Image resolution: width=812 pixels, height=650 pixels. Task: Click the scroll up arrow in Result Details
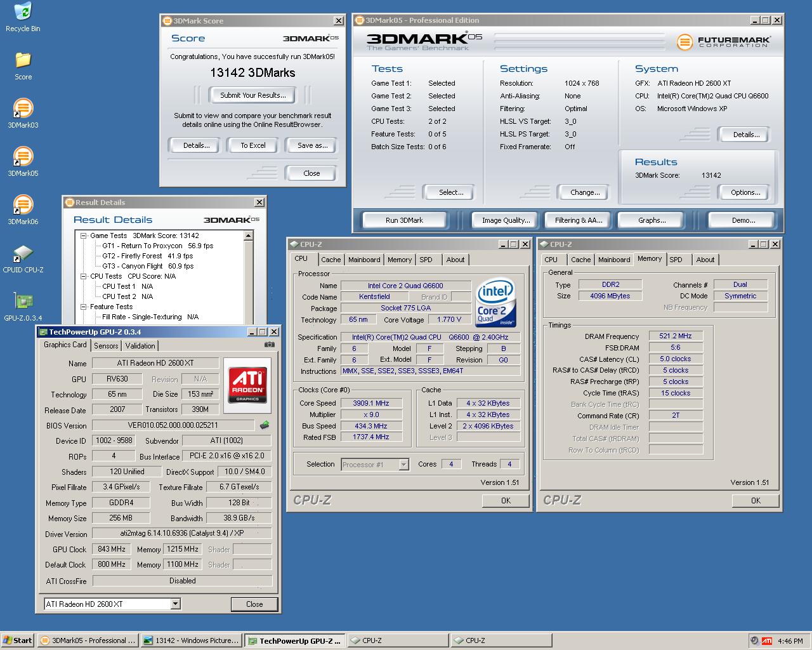(249, 236)
